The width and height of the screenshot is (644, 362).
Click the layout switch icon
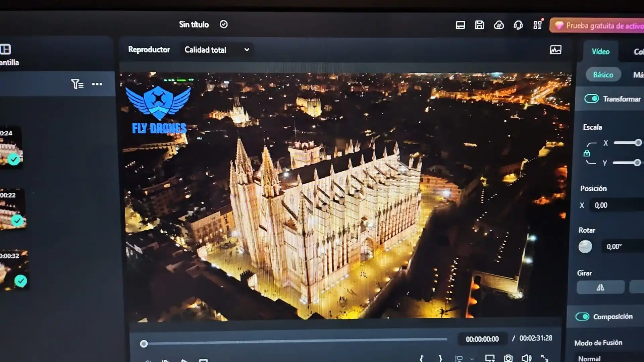[x=460, y=25]
